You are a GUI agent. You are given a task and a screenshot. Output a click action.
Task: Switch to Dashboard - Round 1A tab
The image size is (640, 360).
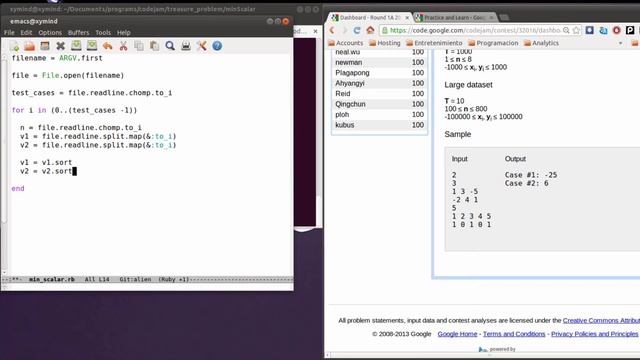(x=370, y=18)
